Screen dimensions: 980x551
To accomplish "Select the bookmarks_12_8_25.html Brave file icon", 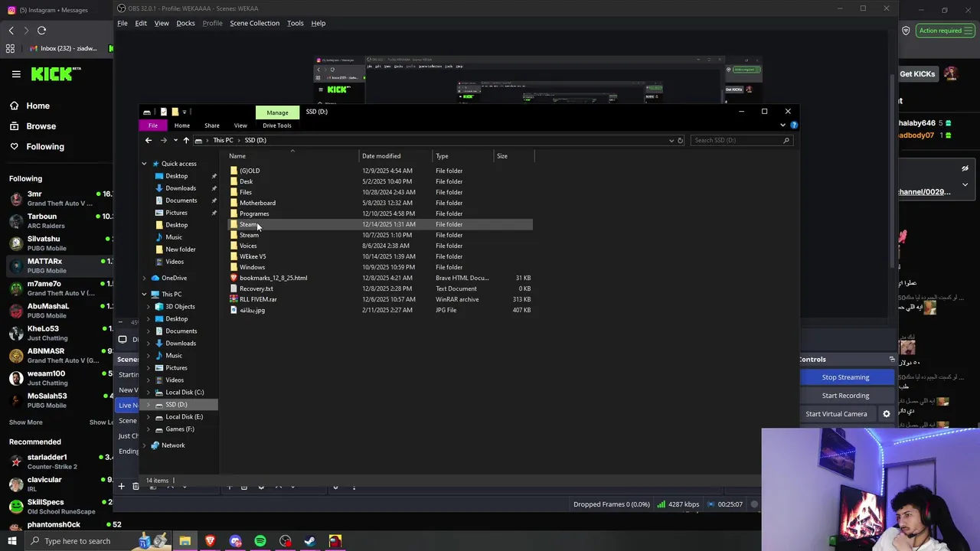I will 234,278.
